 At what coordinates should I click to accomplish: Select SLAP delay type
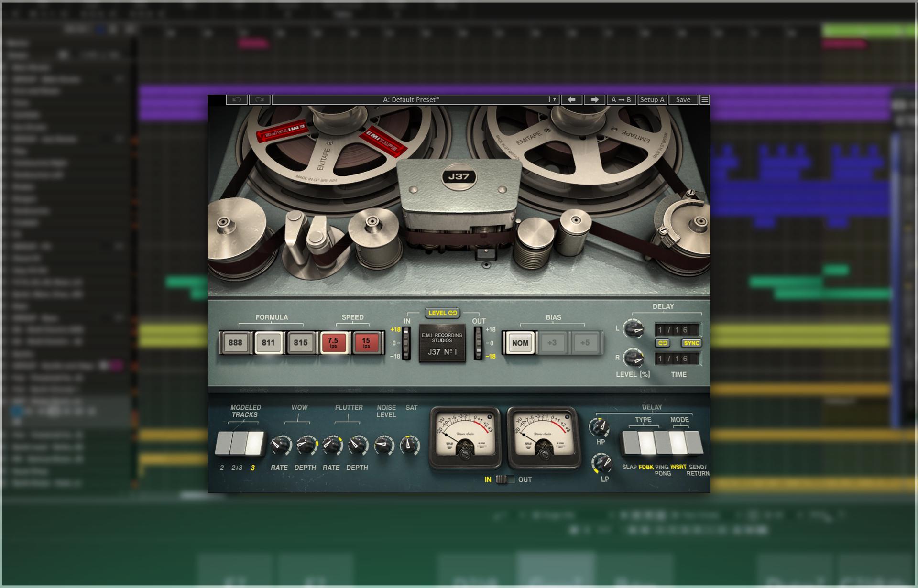click(631, 443)
